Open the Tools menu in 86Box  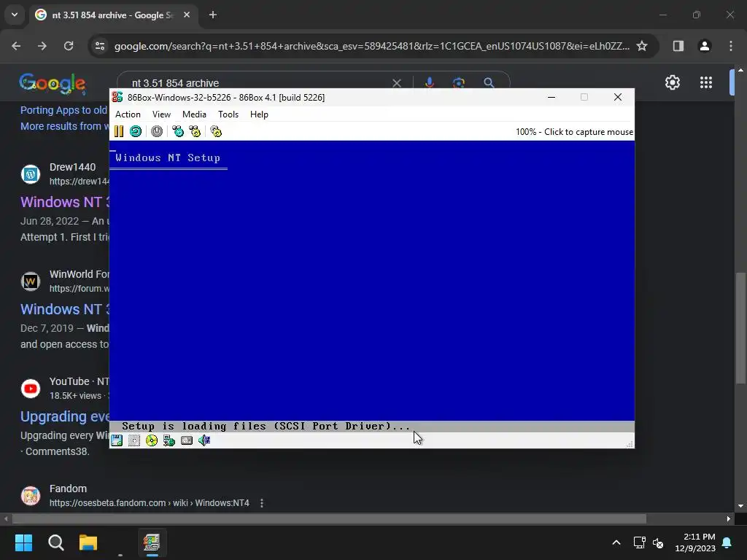228,114
